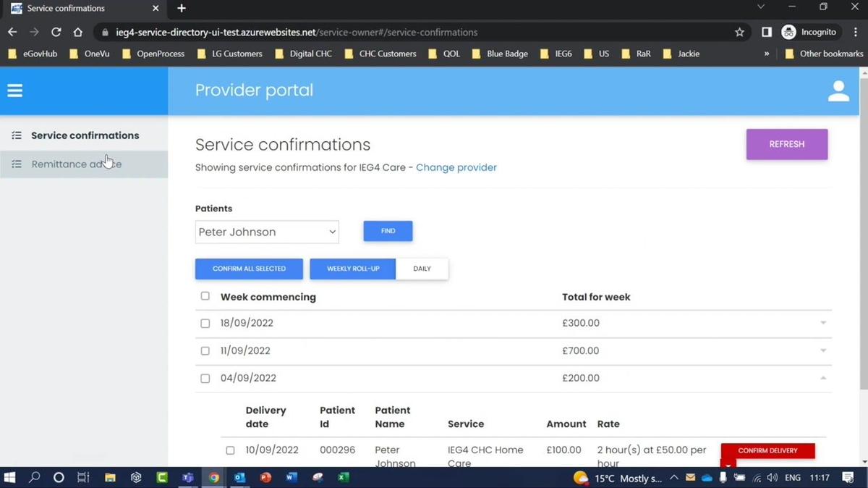Viewport: 868px width, 488px height.
Task: Click the Change provider link
Action: tap(456, 167)
